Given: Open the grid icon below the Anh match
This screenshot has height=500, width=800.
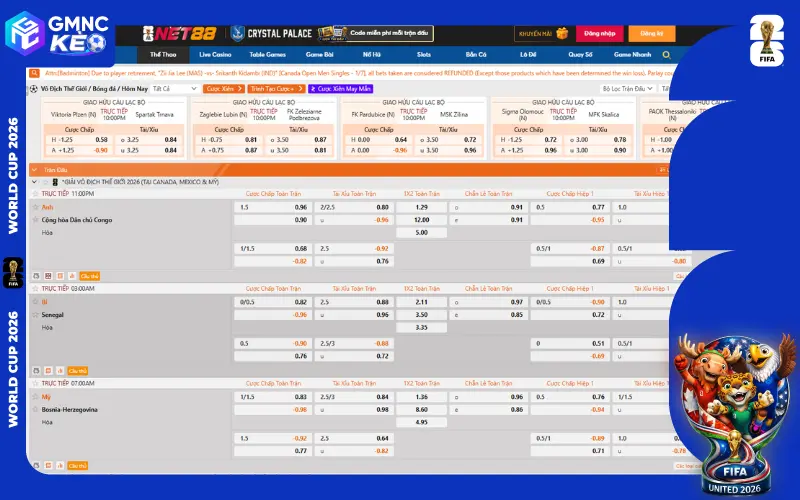Looking at the screenshot, I should coord(48,276).
